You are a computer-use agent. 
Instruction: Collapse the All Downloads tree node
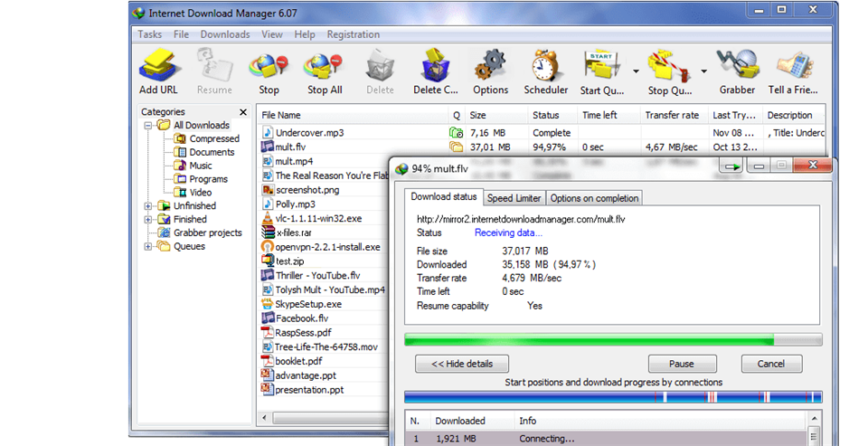tap(148, 126)
